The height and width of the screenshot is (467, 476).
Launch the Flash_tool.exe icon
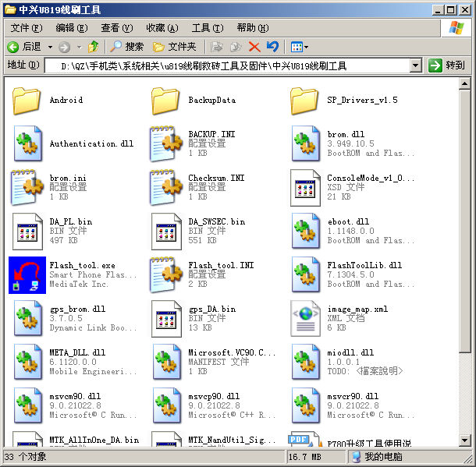(27, 275)
